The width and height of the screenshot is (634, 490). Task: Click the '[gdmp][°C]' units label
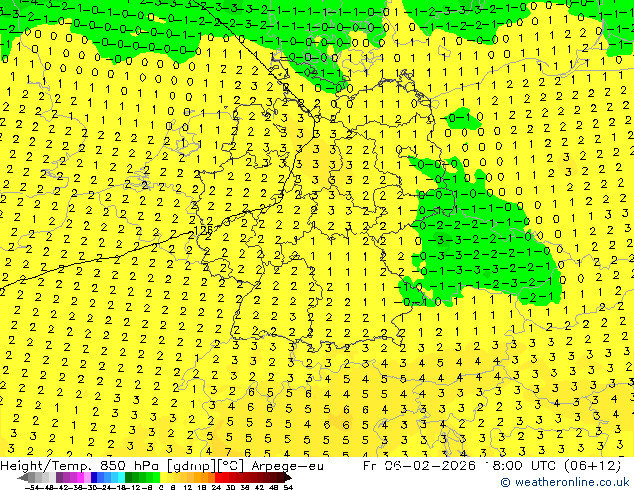click(206, 466)
